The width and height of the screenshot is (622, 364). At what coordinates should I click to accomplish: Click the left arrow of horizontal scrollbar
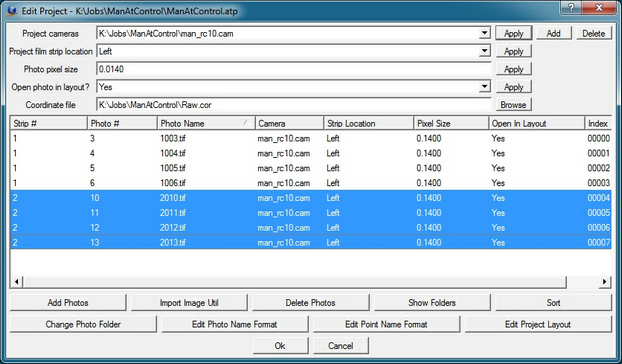[x=16, y=282]
